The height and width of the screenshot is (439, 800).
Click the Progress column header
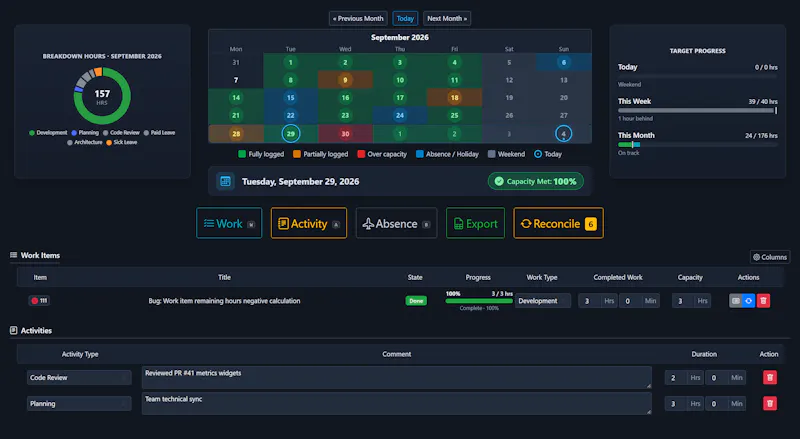coord(478,277)
